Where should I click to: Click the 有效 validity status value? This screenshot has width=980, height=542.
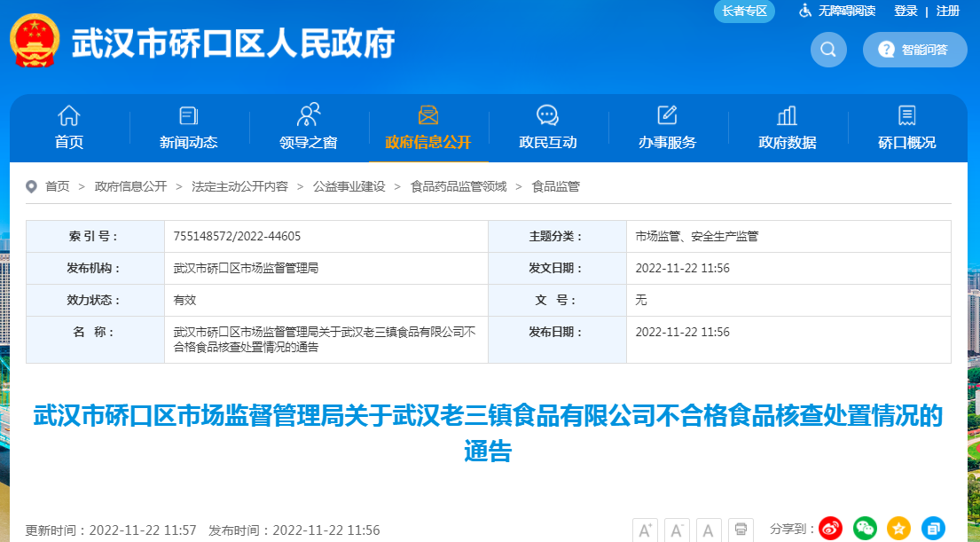pyautogui.click(x=185, y=300)
